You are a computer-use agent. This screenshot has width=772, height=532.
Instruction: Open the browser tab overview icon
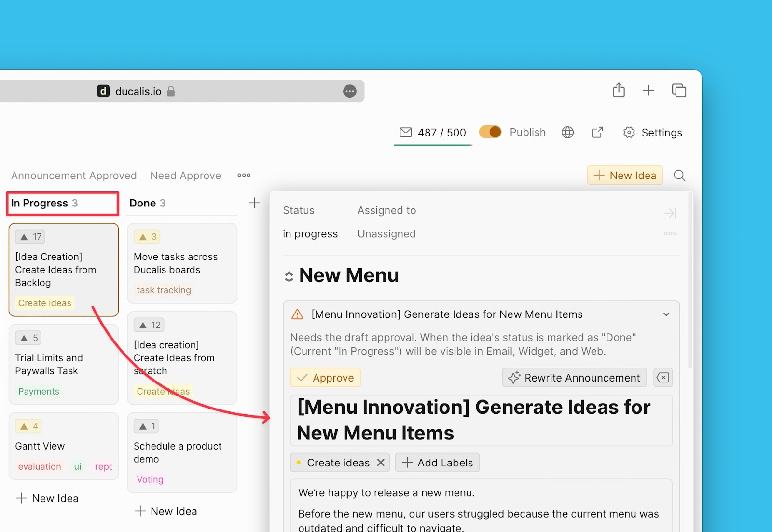click(x=678, y=91)
